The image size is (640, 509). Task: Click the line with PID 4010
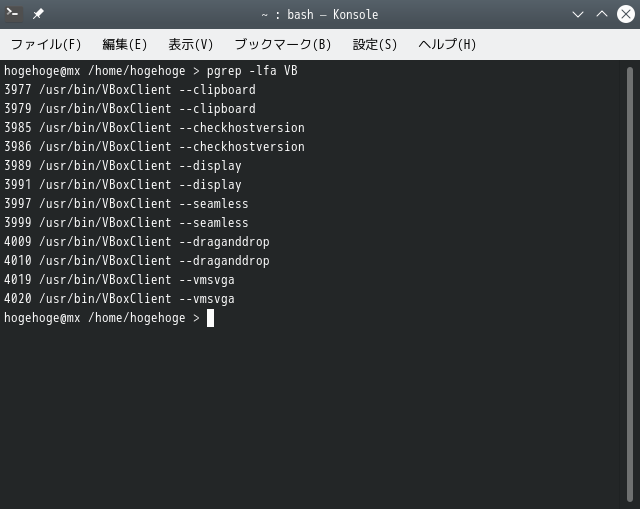click(137, 261)
